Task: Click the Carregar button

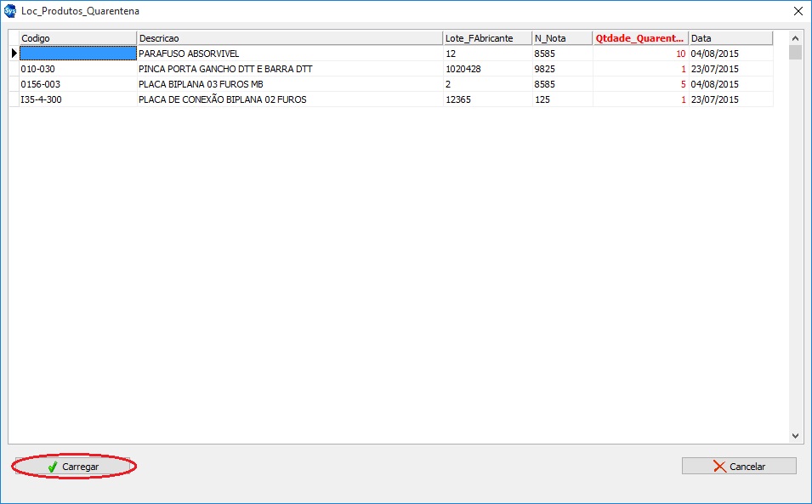Action: pos(73,467)
